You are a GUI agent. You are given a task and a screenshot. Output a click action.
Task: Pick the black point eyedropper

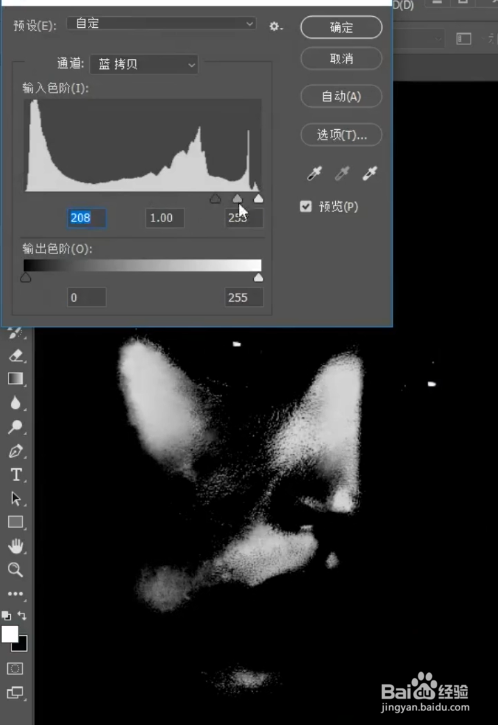pyautogui.click(x=314, y=173)
